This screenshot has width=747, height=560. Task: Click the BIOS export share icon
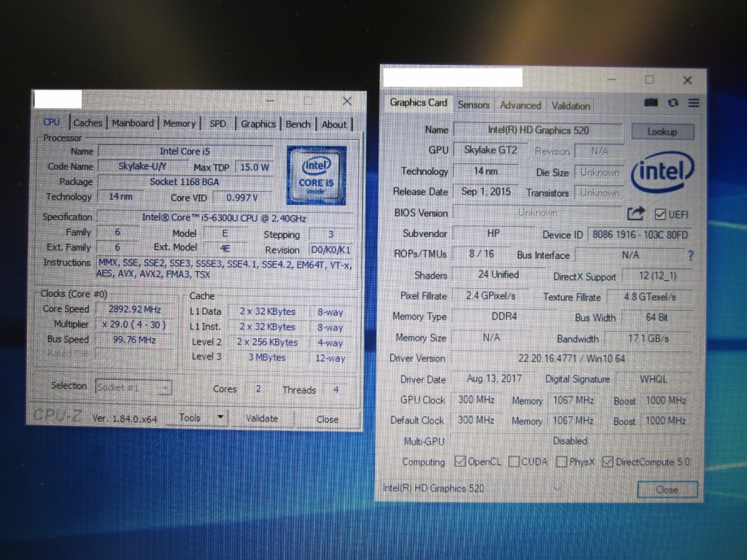pos(635,214)
